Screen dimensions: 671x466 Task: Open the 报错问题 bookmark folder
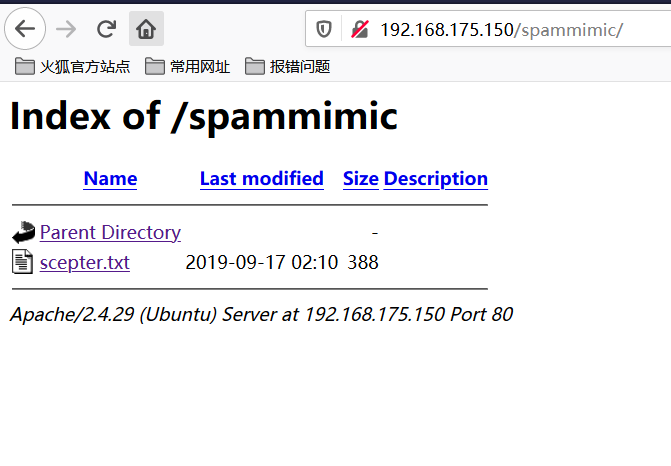pos(287,67)
